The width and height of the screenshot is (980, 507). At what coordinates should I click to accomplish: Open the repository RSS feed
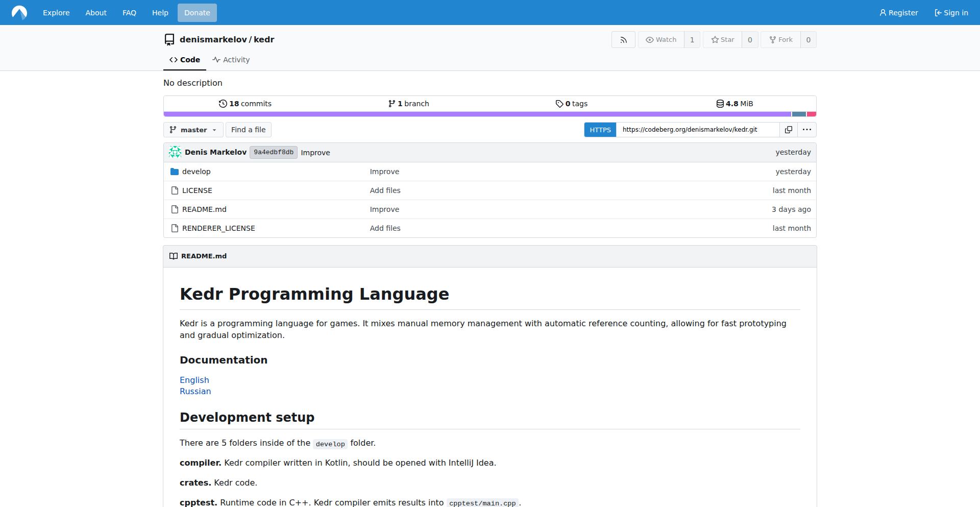click(623, 39)
